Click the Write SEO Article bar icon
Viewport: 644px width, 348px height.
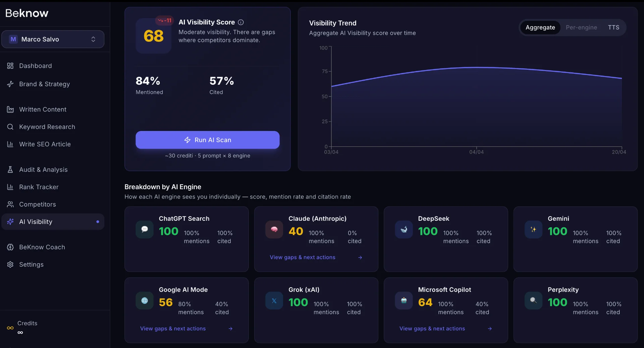[10, 144]
